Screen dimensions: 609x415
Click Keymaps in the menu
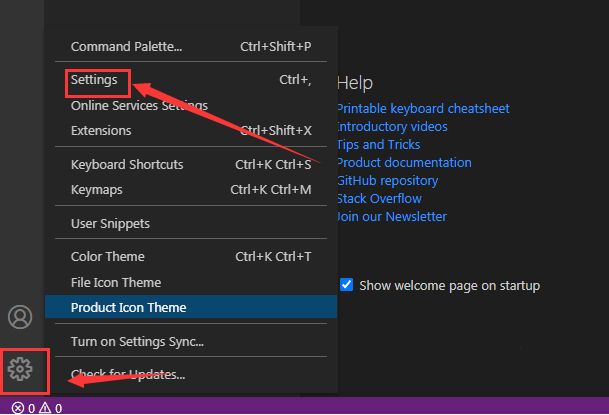(x=97, y=189)
